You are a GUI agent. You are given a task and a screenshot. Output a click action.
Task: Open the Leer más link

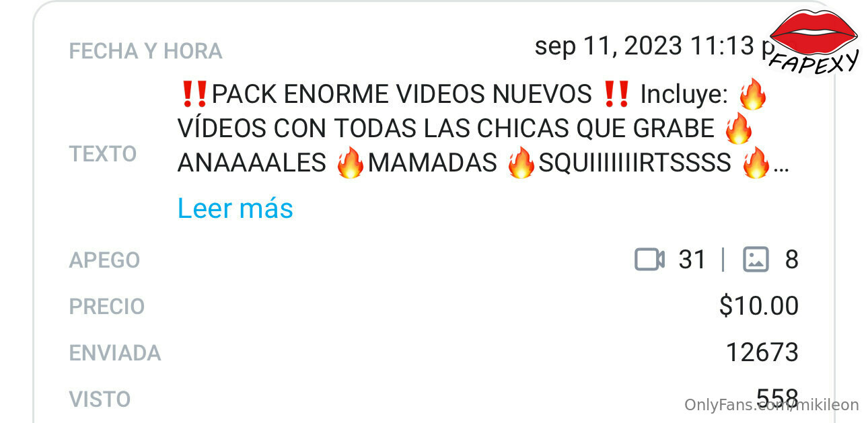[236, 208]
